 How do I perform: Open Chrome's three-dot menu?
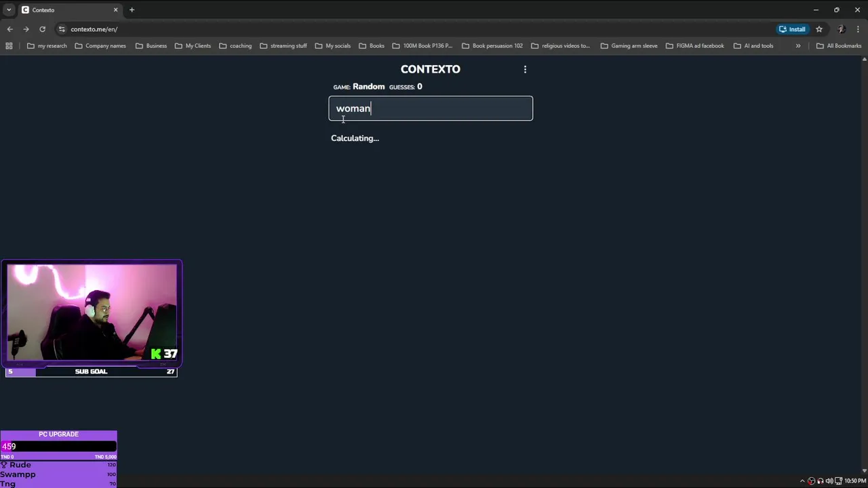(858, 29)
